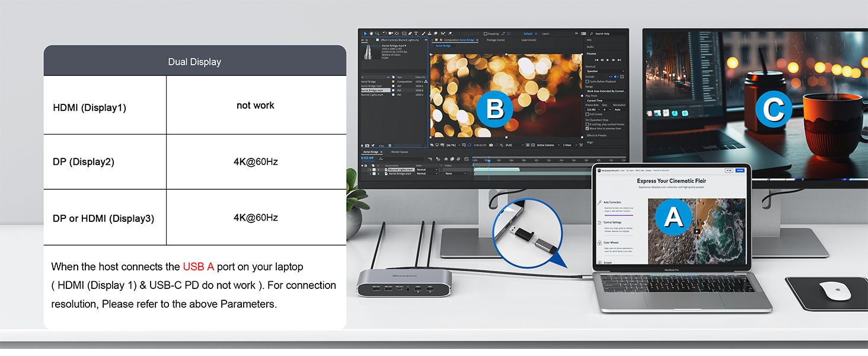The width and height of the screenshot is (868, 356).
Task: Click the snapshot camera icon under viewer
Action: [x=492, y=145]
